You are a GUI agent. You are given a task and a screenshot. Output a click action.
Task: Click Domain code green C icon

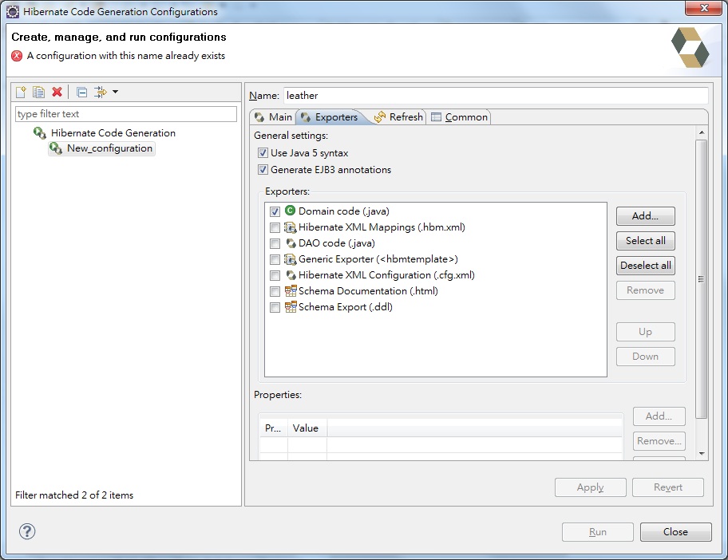tap(291, 211)
